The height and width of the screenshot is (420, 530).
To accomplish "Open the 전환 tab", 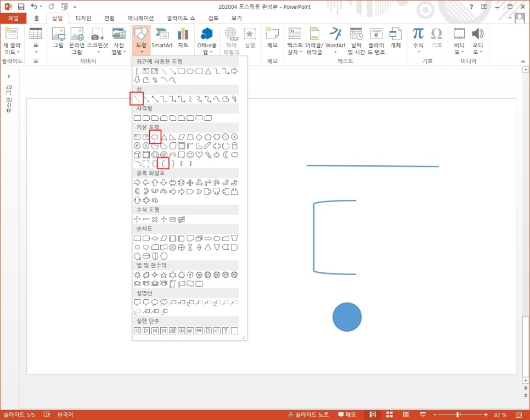I will click(x=109, y=18).
